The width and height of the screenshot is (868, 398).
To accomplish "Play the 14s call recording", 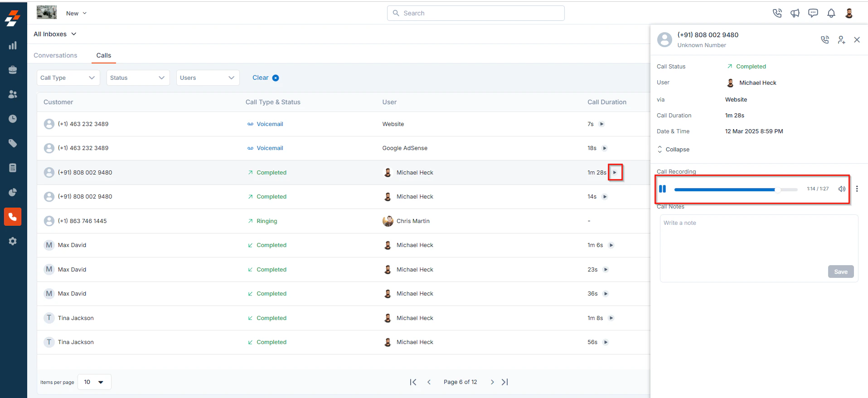I will point(605,197).
